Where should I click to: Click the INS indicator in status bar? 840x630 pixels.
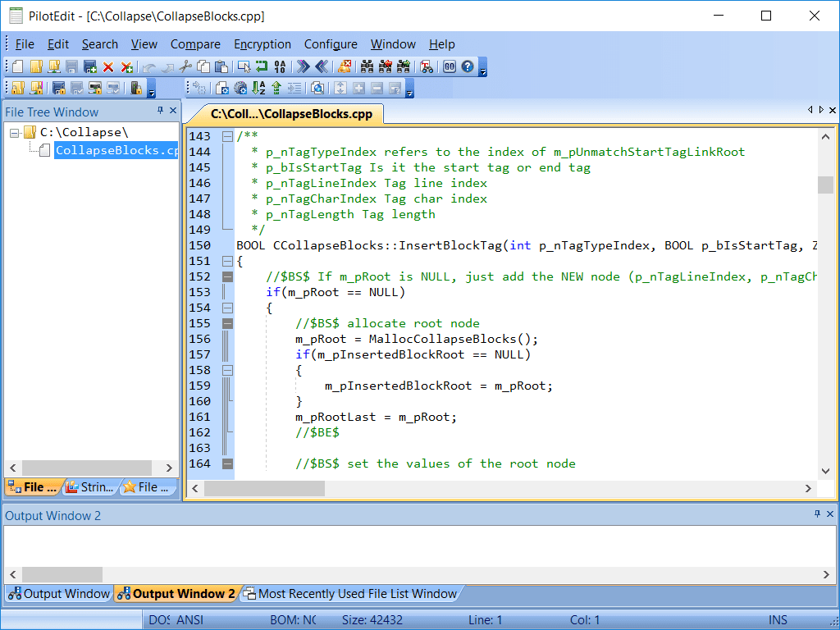tap(778, 620)
